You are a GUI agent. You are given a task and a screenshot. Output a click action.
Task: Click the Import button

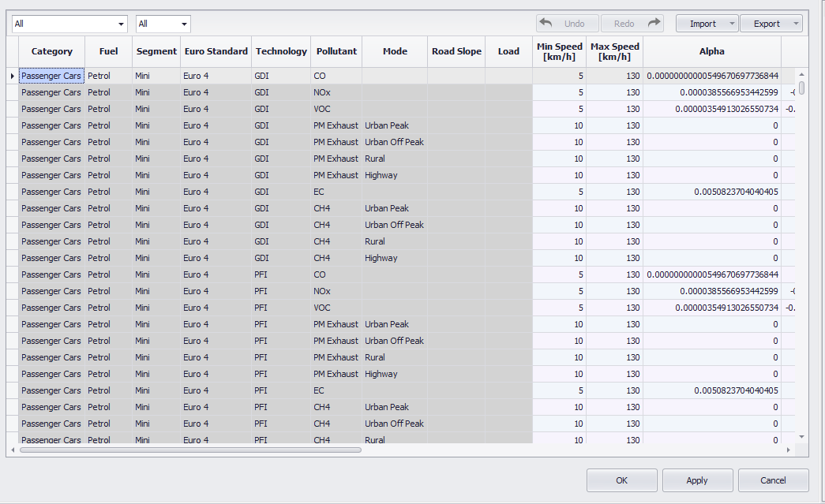pyautogui.click(x=702, y=23)
